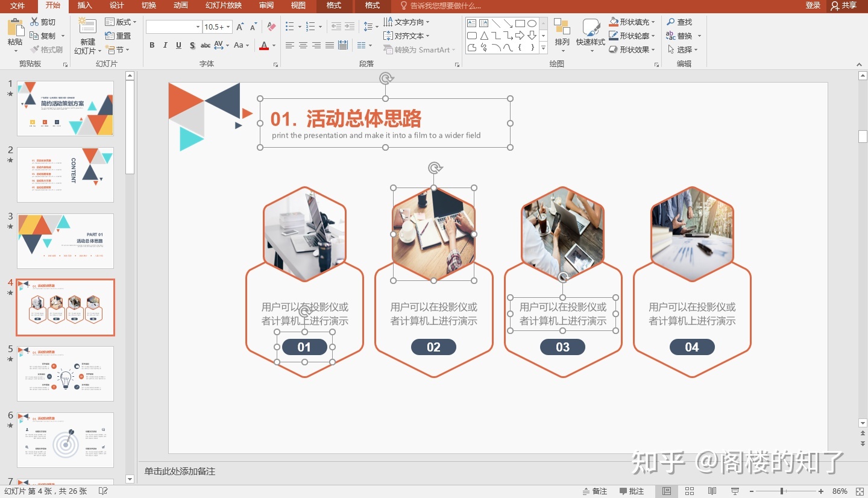Start slideshow from the status bar icon
Image resolution: width=868 pixels, height=498 pixels.
(x=735, y=491)
